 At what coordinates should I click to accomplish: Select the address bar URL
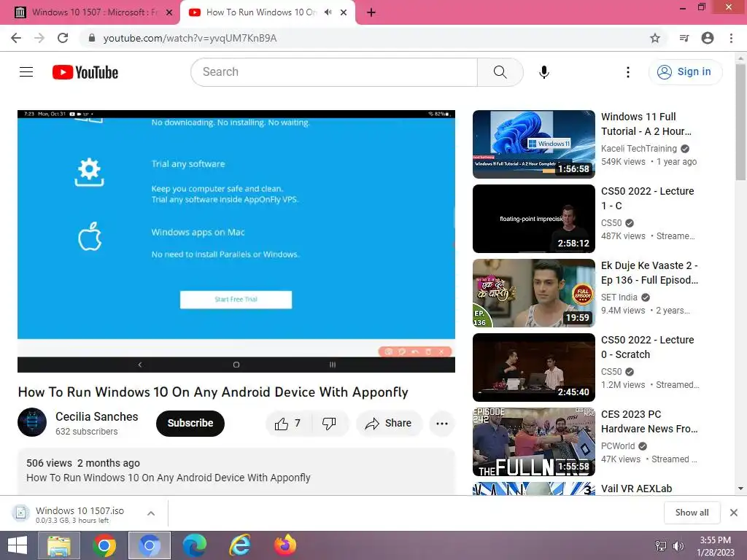(x=190, y=38)
